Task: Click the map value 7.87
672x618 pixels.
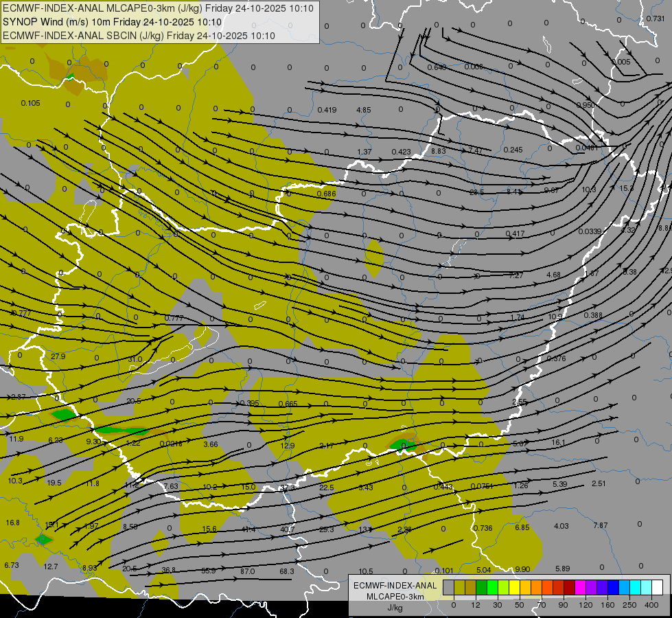Action: [601, 525]
